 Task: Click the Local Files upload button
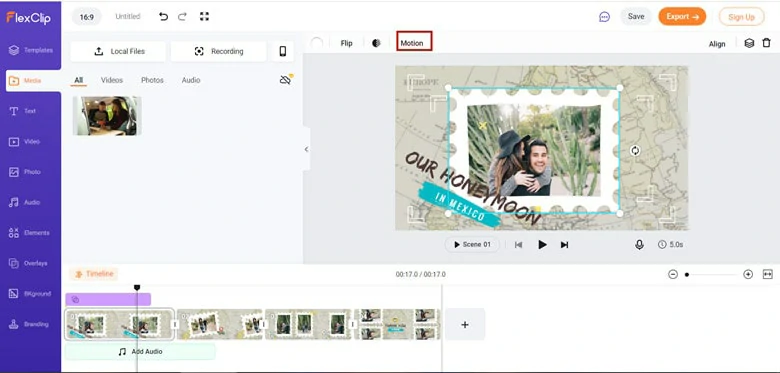coord(118,51)
